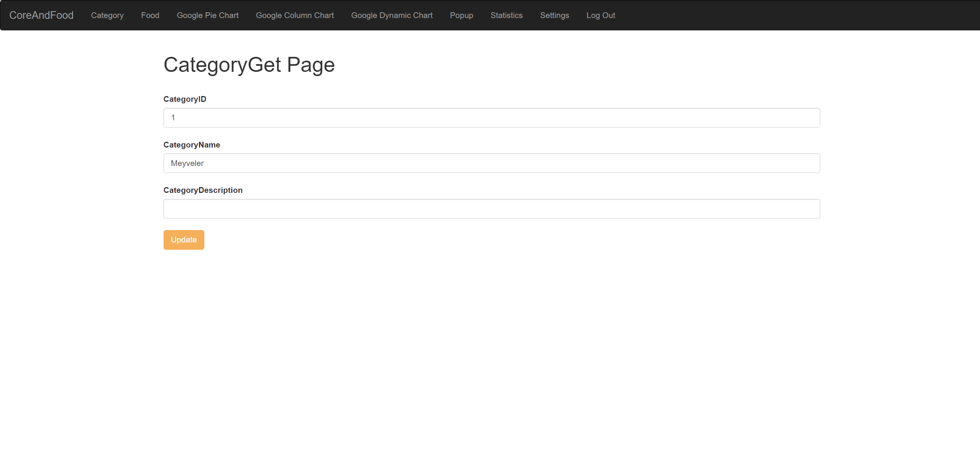Select the text Meyveler in its field
The width and height of the screenshot is (980, 466).
pos(187,163)
